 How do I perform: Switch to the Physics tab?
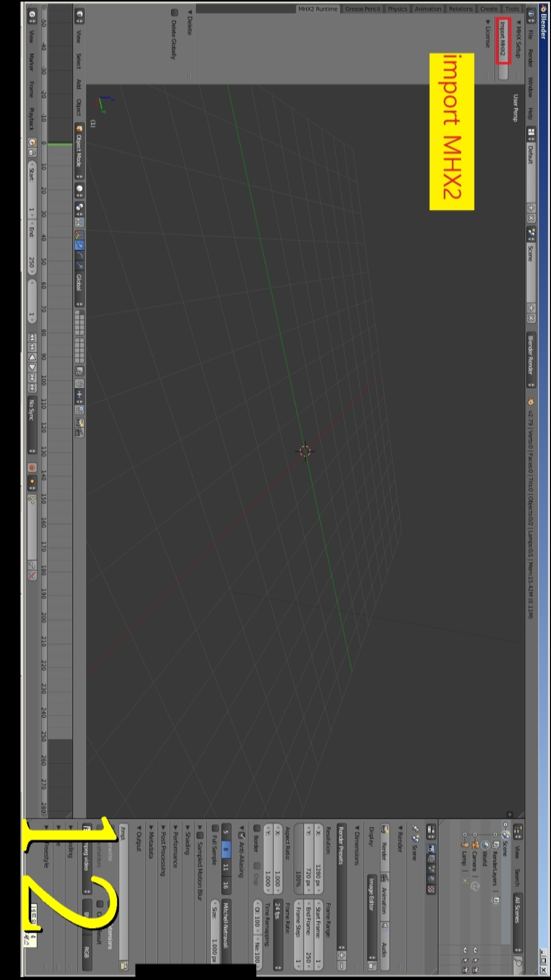397,9
